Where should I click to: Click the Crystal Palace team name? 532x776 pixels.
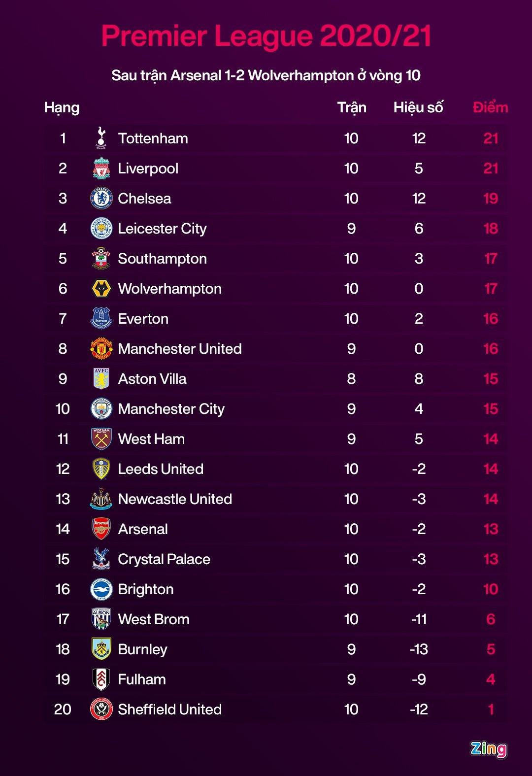(164, 559)
